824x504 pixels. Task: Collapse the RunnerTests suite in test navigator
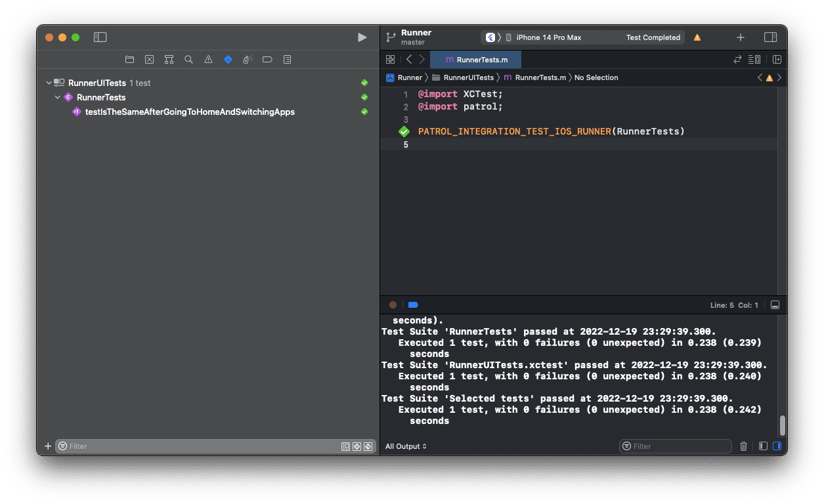click(58, 97)
